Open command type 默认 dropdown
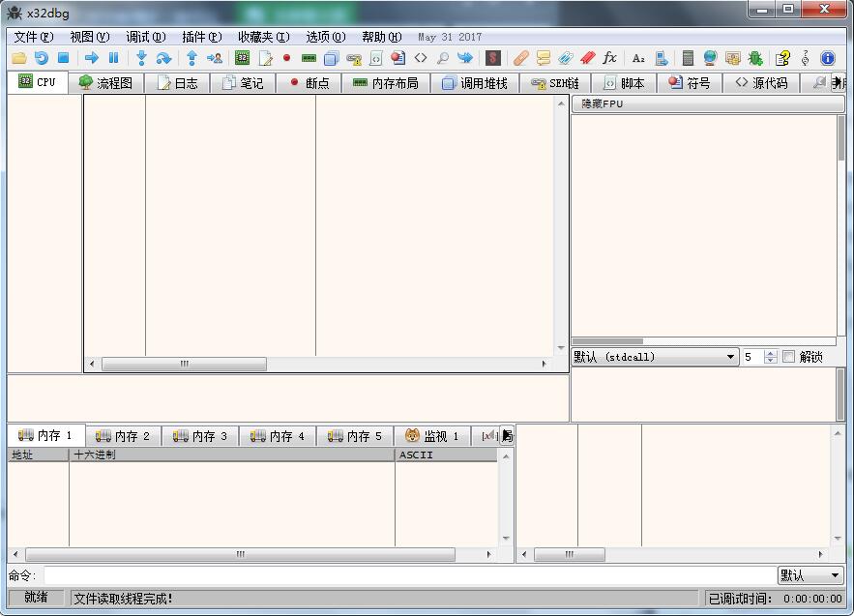 [810, 575]
